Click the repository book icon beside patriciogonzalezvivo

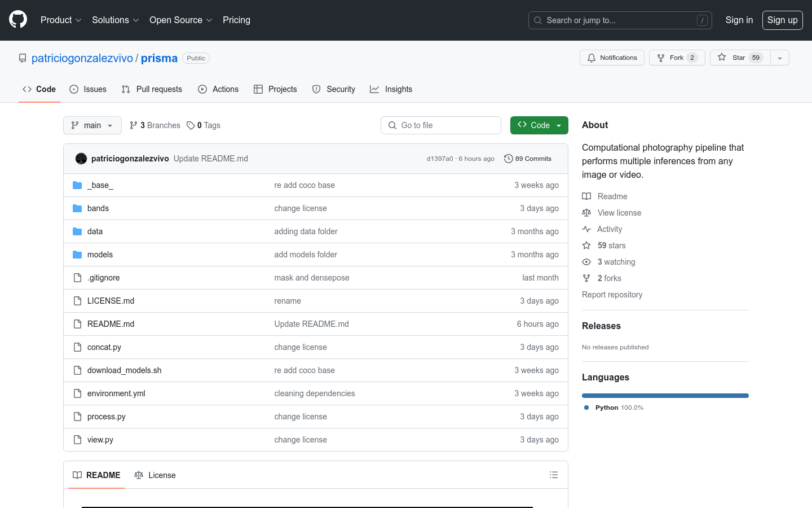23,58
